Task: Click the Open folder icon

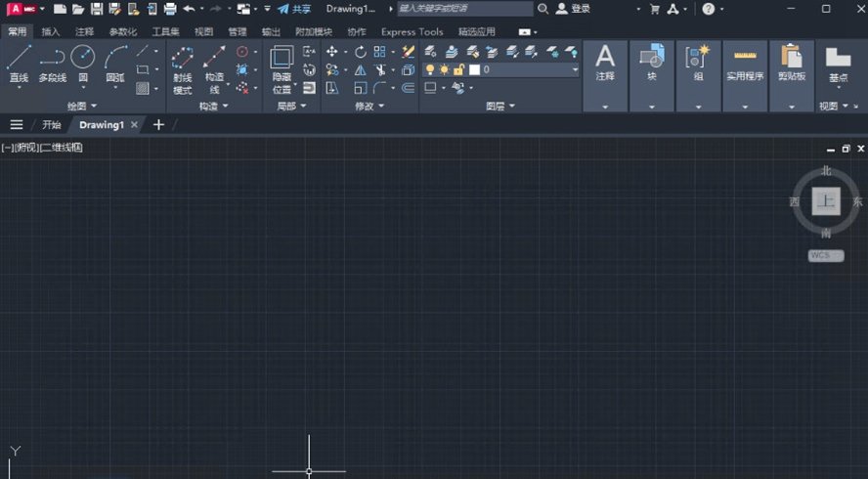Action: [x=78, y=9]
